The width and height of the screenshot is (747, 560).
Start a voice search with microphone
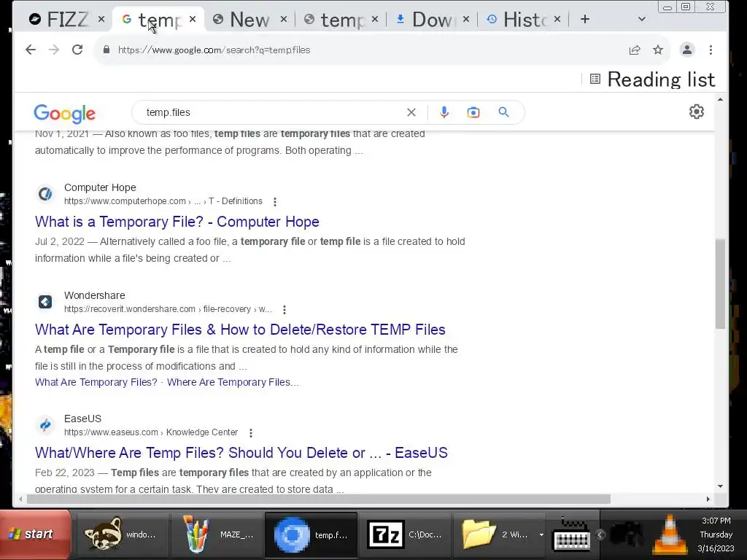coord(444,112)
